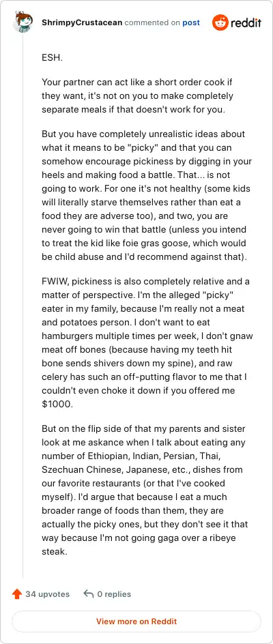Screen dimensions: 273x644
Task: Click paragraph starting "Your partner can act"
Action: pos(137,96)
